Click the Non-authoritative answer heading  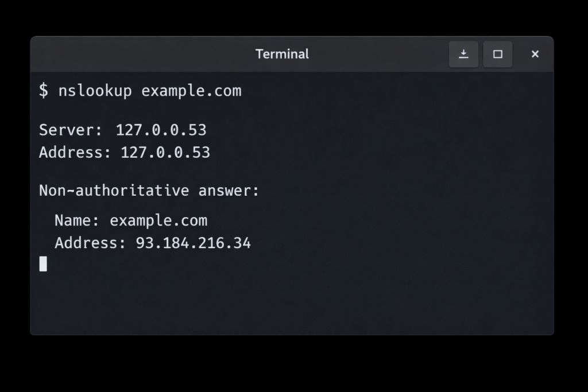149,190
